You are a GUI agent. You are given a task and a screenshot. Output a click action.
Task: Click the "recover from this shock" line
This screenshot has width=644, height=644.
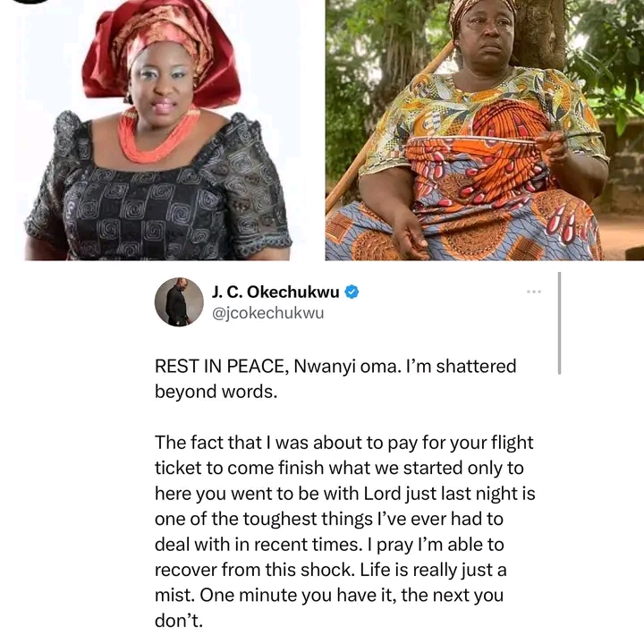331,571
